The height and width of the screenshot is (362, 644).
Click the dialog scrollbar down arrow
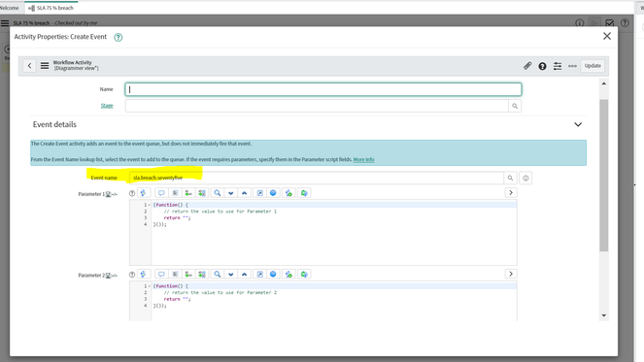point(604,315)
